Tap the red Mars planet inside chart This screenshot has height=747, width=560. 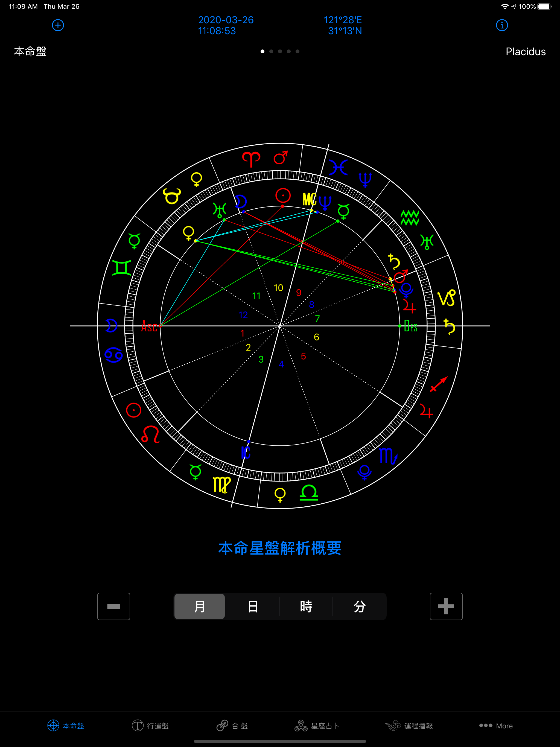(x=401, y=276)
